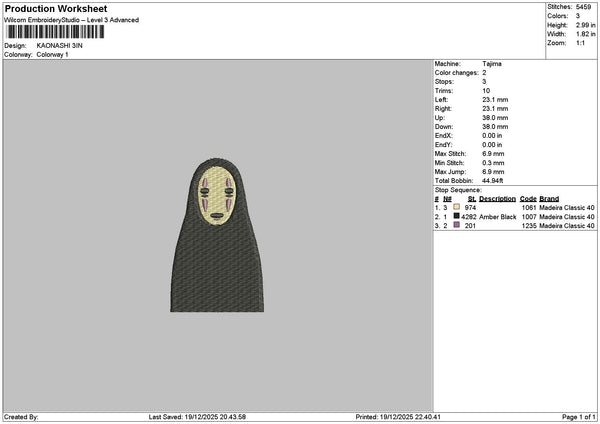Click the Brand column header

pyautogui.click(x=550, y=198)
